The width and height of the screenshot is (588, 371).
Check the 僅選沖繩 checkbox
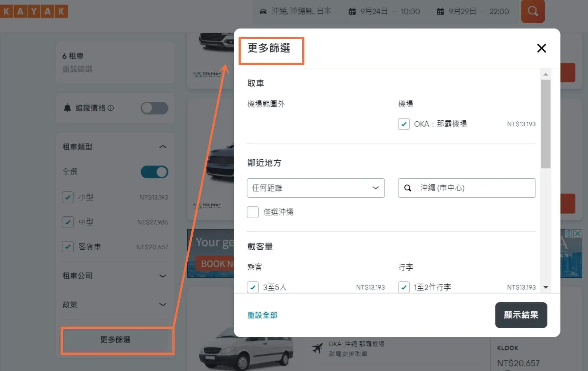tap(253, 212)
